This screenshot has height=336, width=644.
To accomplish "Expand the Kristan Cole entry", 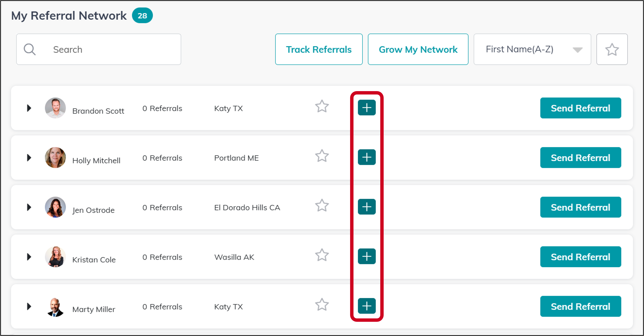I will (x=29, y=257).
